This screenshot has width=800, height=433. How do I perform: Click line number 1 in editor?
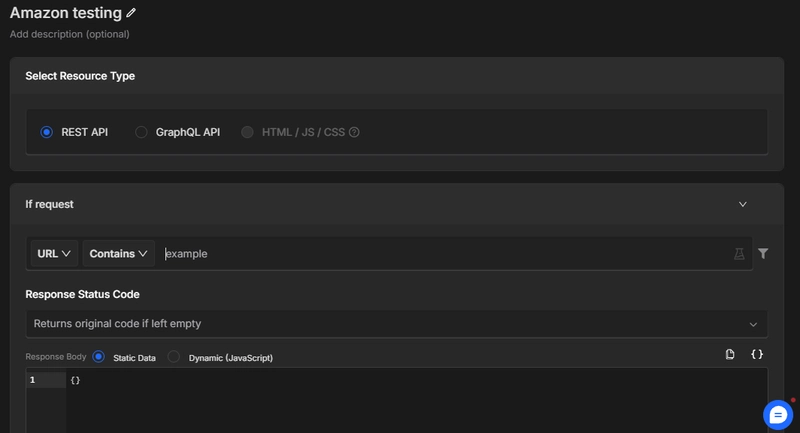(x=32, y=380)
